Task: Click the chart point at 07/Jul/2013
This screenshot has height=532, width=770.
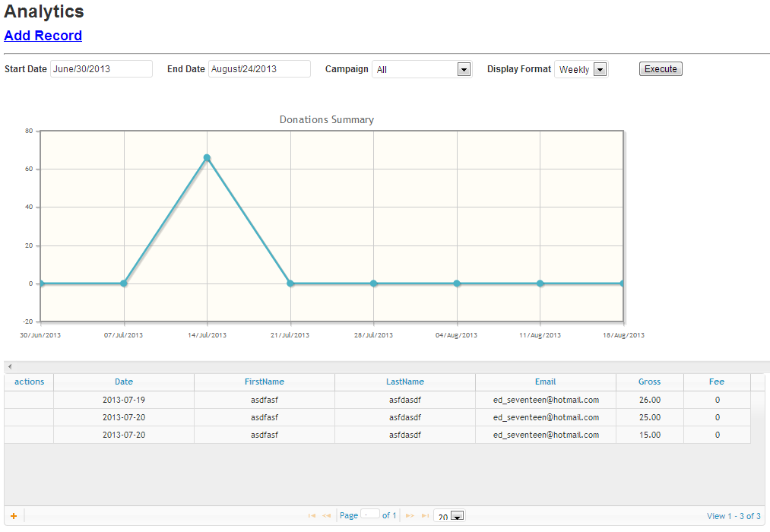Action: tap(124, 283)
